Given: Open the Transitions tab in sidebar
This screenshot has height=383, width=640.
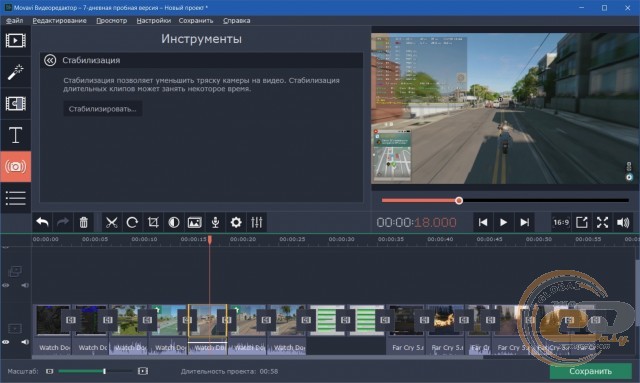Looking at the screenshot, I should (x=16, y=103).
